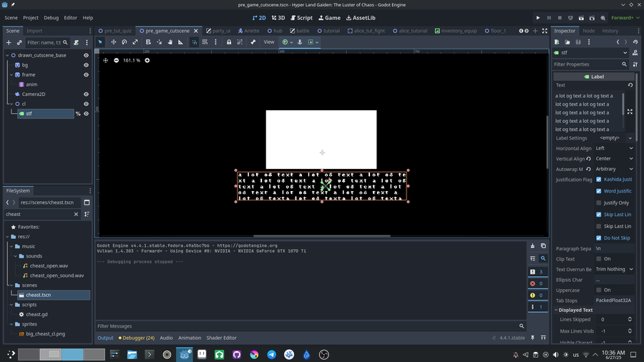Group the selected node's children
The image size is (644, 362).
coord(240,42)
